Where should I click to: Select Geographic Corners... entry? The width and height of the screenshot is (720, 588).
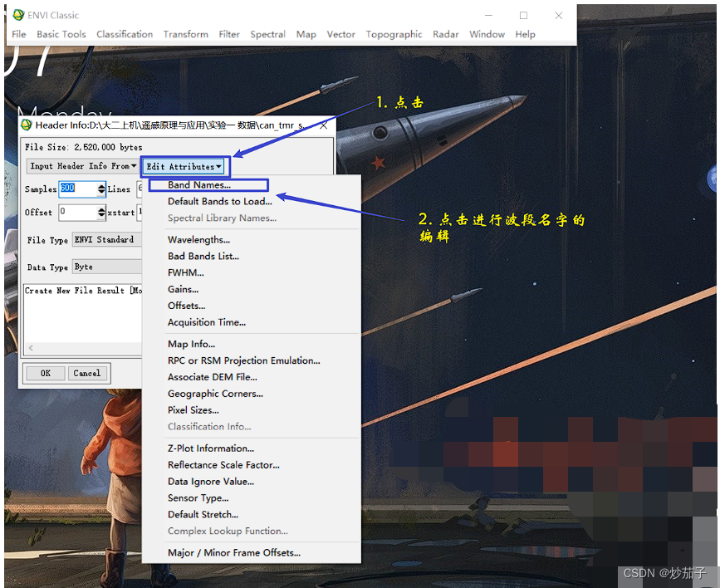pos(215,394)
